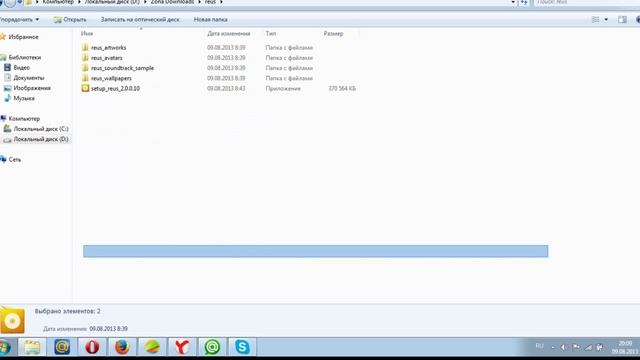640x360 pixels.
Task: Click Записать на оптический диск
Action: pos(140,20)
